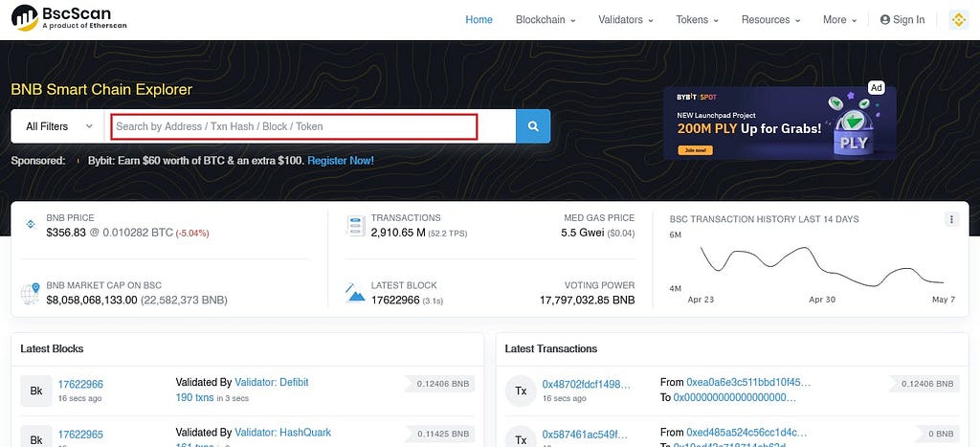Open the transaction history chart options menu
980x447 pixels.
(x=951, y=219)
